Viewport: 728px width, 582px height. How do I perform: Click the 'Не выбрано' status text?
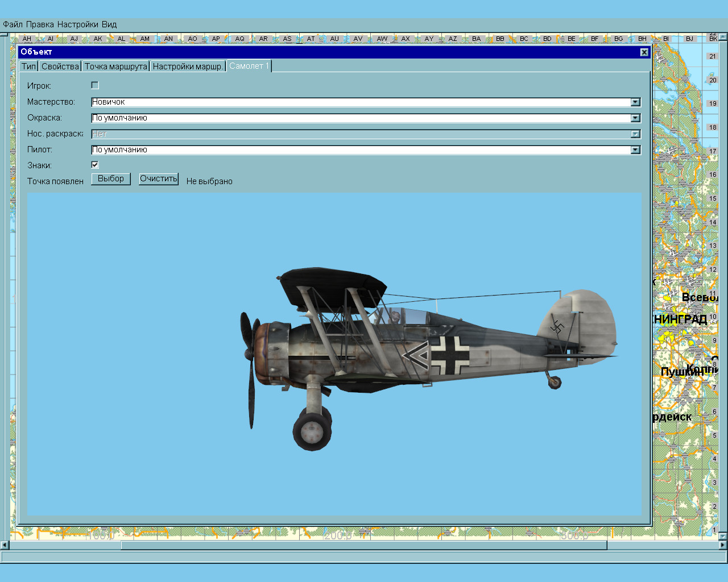coord(209,181)
